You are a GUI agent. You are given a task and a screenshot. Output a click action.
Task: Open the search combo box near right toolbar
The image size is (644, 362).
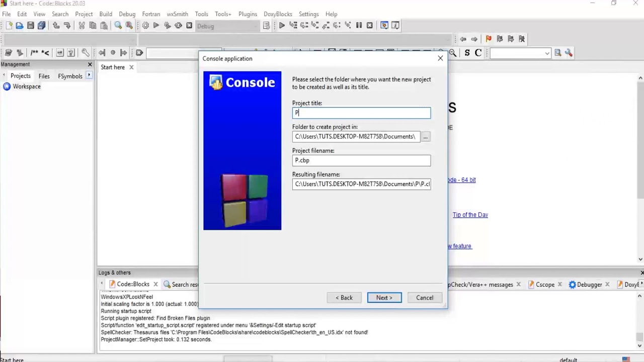point(520,53)
